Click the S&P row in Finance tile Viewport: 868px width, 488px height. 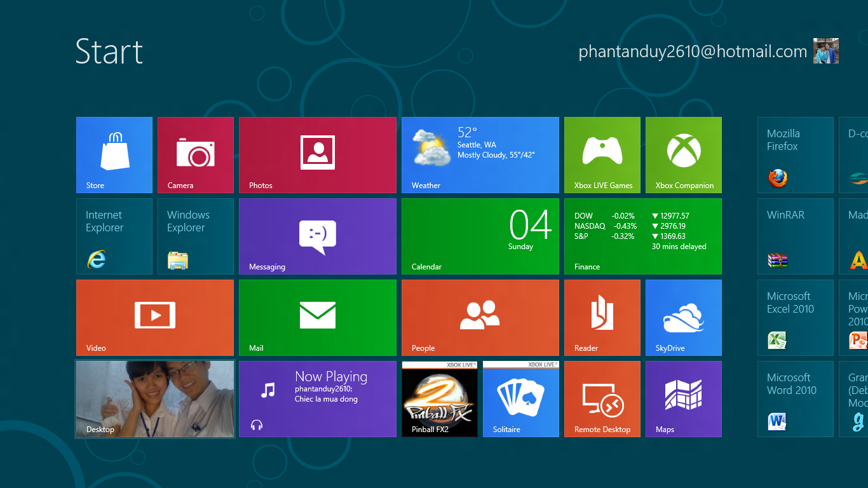coord(632,236)
